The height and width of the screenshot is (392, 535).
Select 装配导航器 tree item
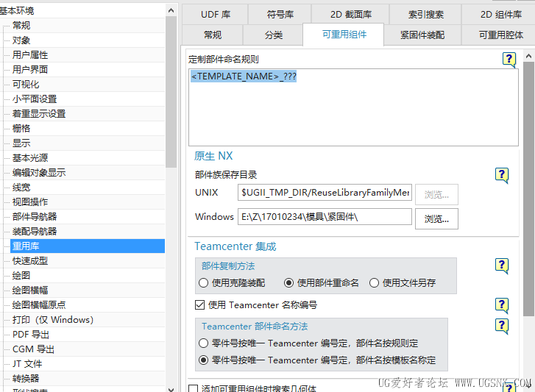pos(35,232)
